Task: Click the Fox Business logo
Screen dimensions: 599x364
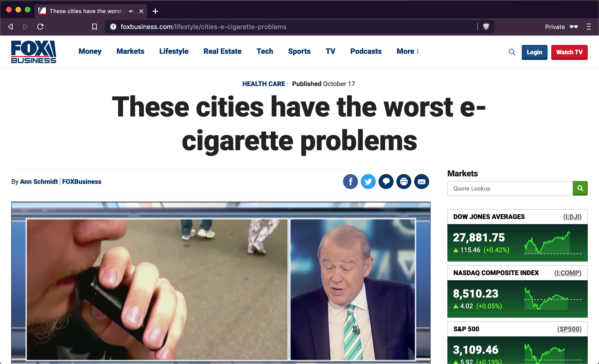Action: click(33, 51)
